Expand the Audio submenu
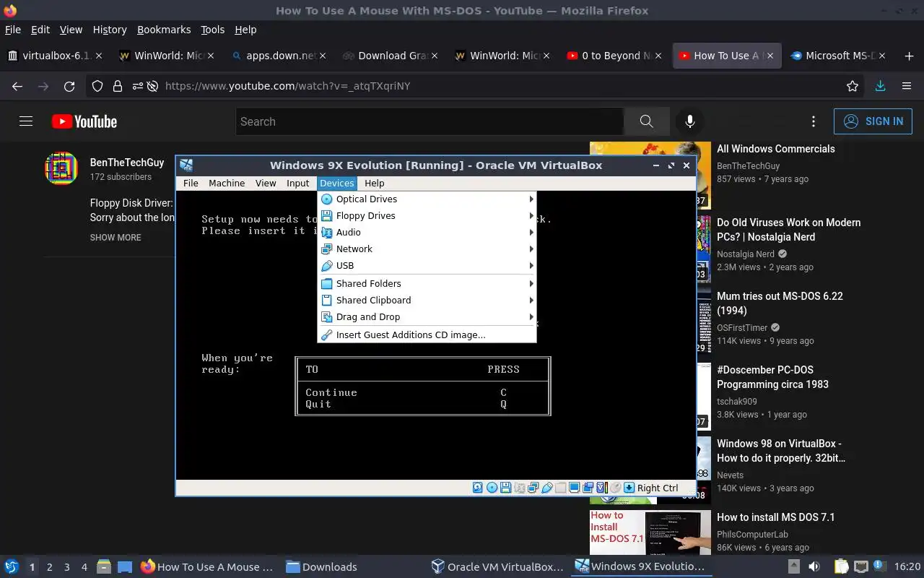Screen dimensions: 924x578 [x=427, y=232]
